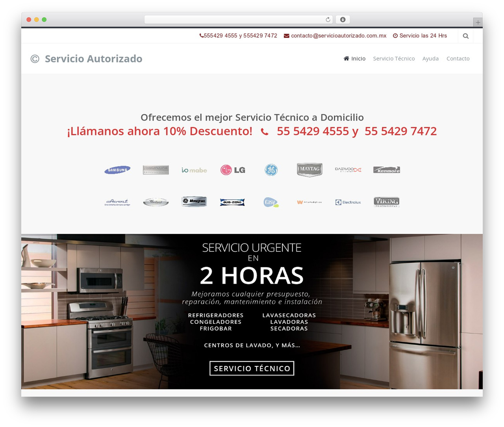Viewport: 504px width, 427px height.
Task: Open the Electrolux brand logo
Action: [x=348, y=202]
